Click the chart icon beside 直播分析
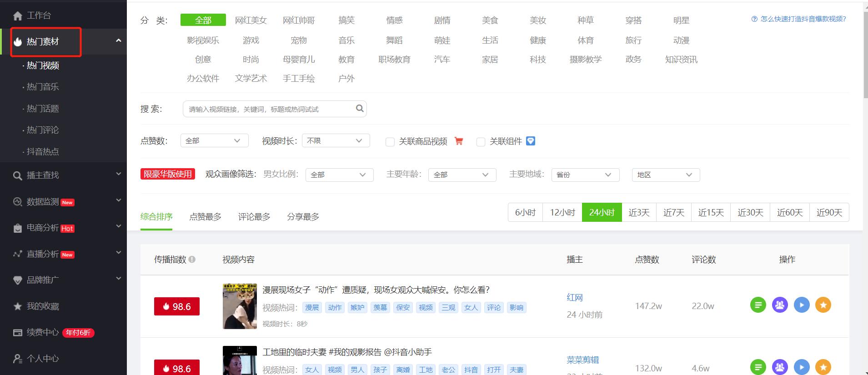 click(x=18, y=254)
